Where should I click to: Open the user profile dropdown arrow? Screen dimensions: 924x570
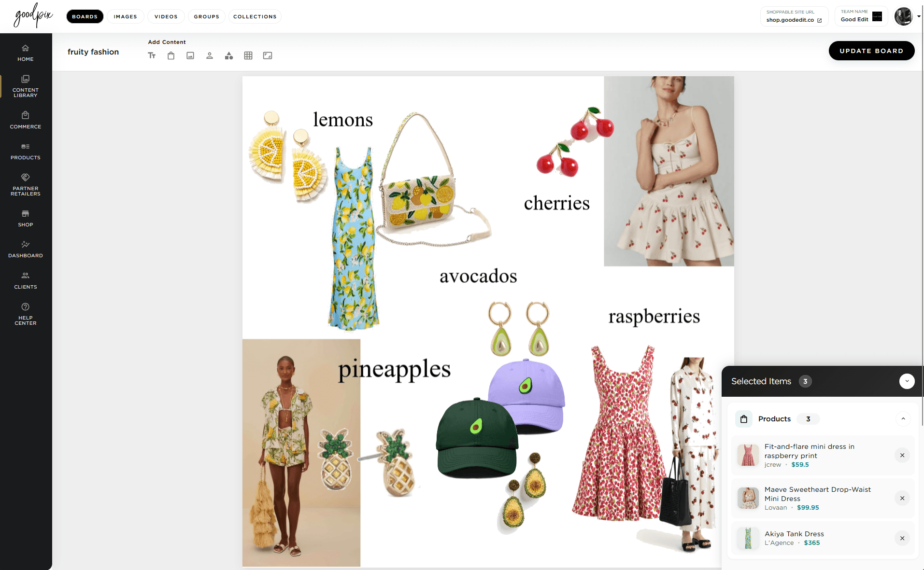click(918, 16)
